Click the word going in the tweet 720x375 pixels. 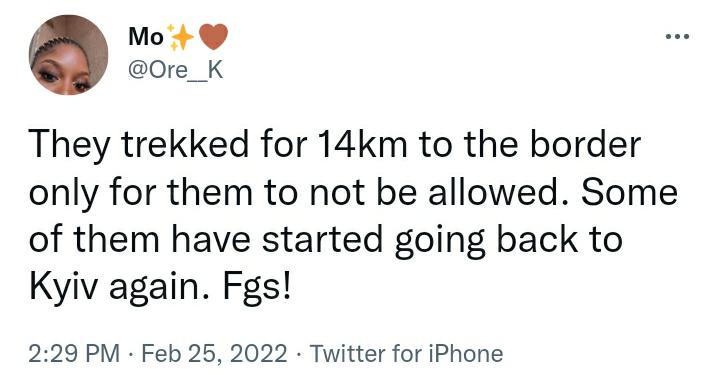439,242
